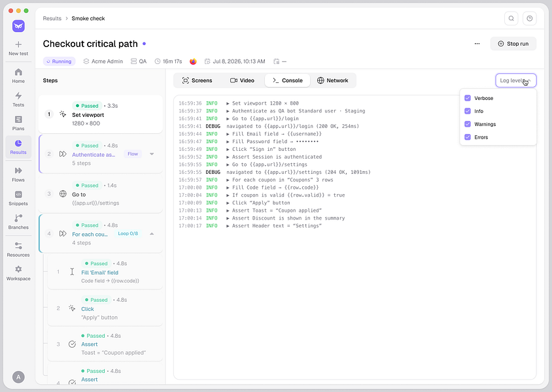The image size is (552, 392).
Task: Click the Acme Admin workspace label
Action: tap(103, 61)
